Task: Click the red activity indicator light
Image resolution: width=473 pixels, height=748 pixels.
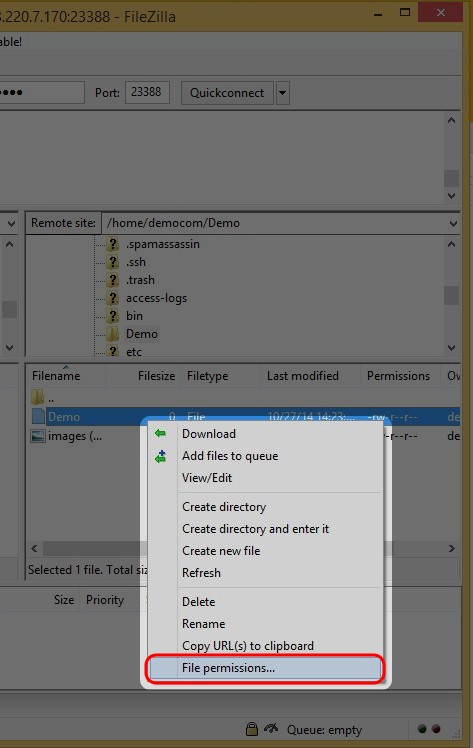Action: pos(436,728)
